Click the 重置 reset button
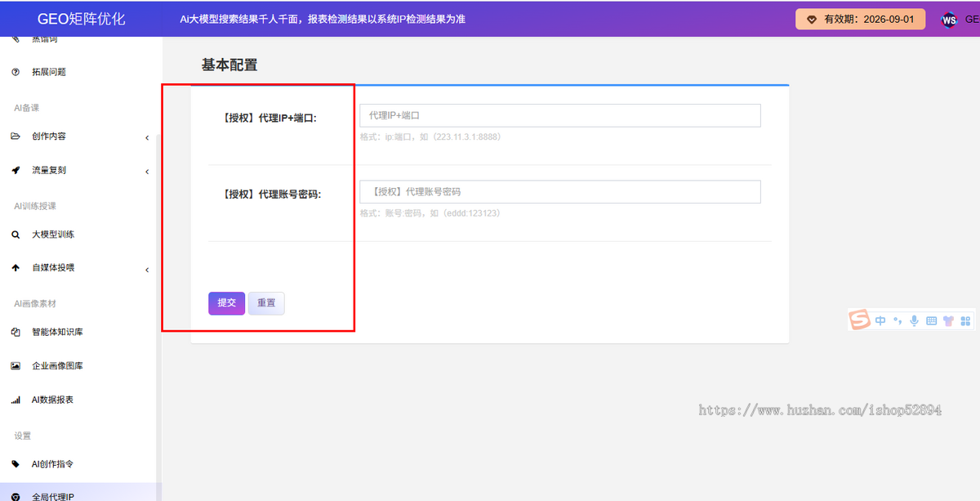980x501 pixels. coord(266,303)
